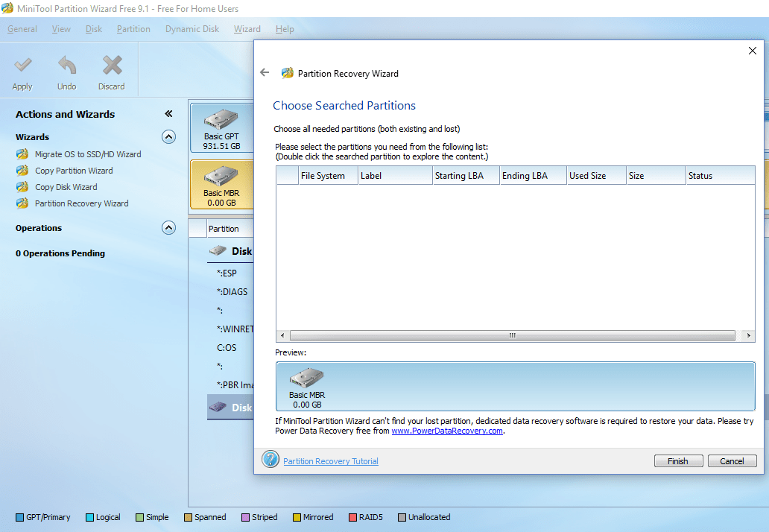Image resolution: width=769 pixels, height=532 pixels.
Task: Click the Finish button
Action: pos(678,461)
